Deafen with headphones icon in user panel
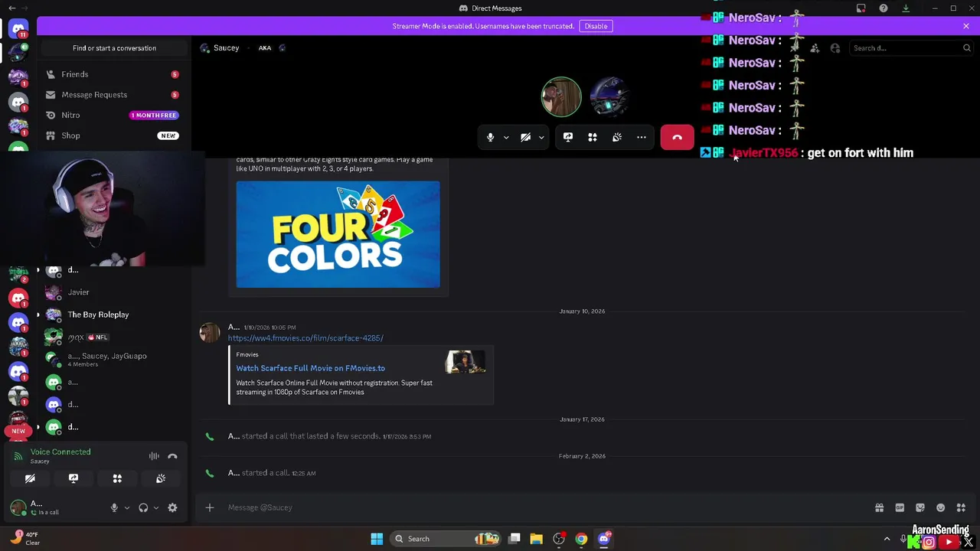This screenshot has width=980, height=551. (143, 507)
